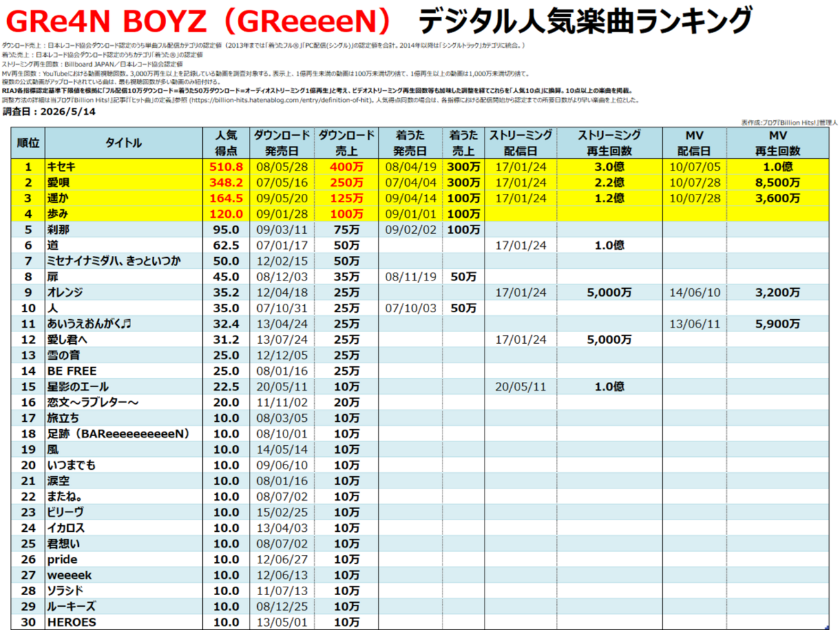Select the song title HEROES

71,622
